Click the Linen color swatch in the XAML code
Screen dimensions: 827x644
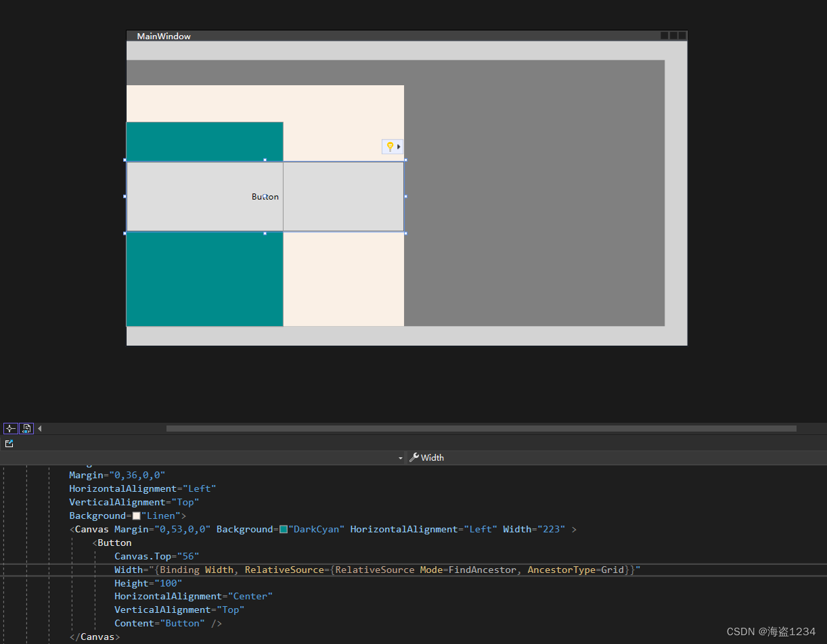pos(136,515)
